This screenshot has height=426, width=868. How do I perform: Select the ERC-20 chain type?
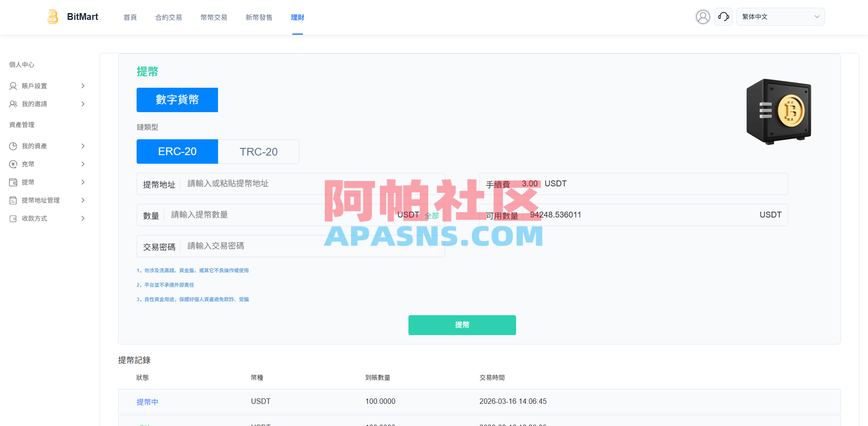coord(177,151)
